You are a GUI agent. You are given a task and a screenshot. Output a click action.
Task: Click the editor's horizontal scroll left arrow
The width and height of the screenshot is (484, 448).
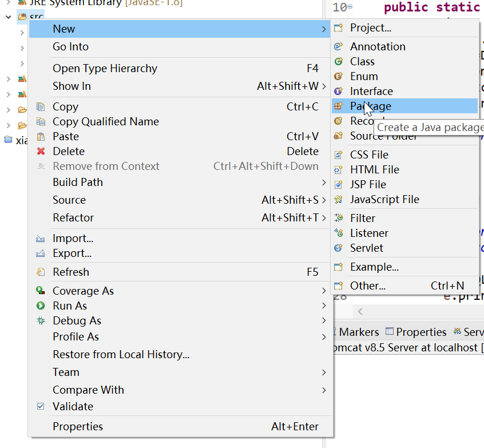pos(360,312)
